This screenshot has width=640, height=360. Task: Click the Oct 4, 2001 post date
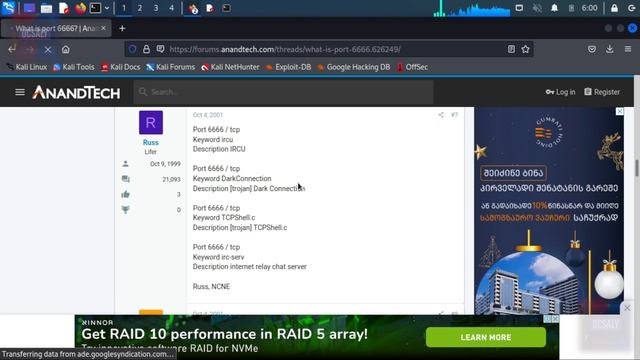click(208, 115)
